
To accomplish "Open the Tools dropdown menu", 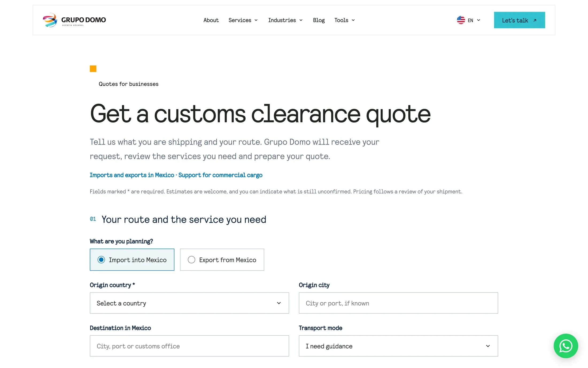I will click(x=345, y=20).
